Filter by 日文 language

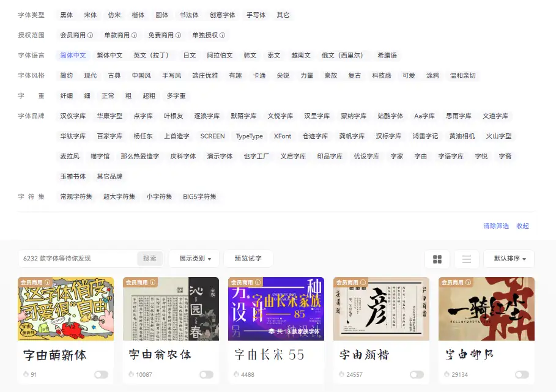click(x=190, y=55)
